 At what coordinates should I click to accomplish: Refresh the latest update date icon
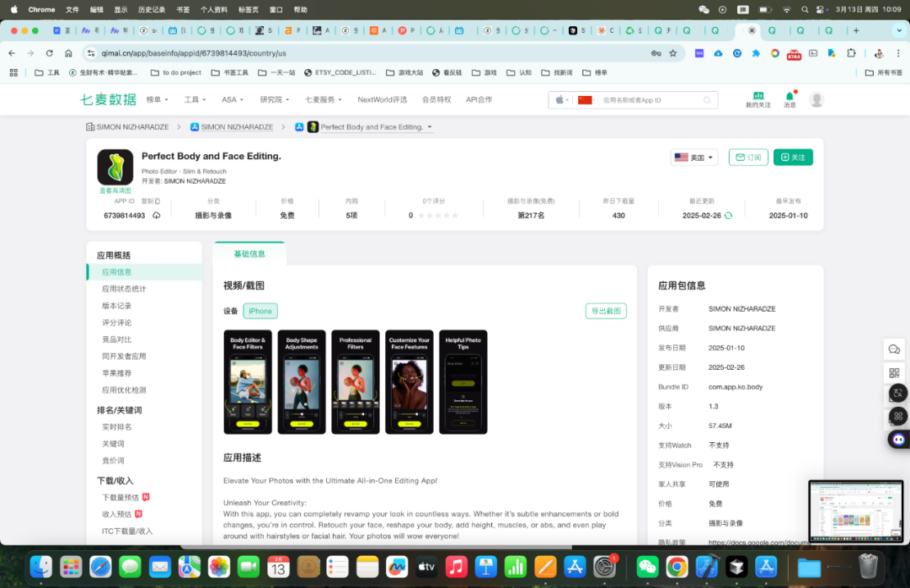(x=728, y=216)
